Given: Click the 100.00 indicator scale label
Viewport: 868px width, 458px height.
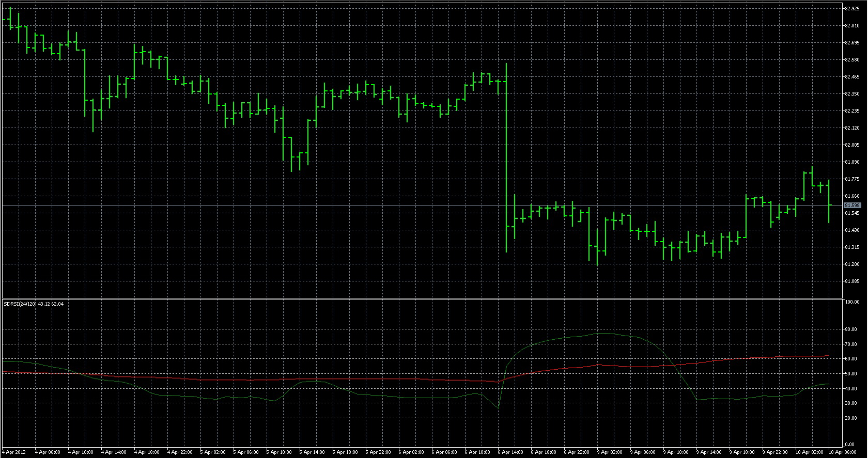Looking at the screenshot, I should pos(853,302).
